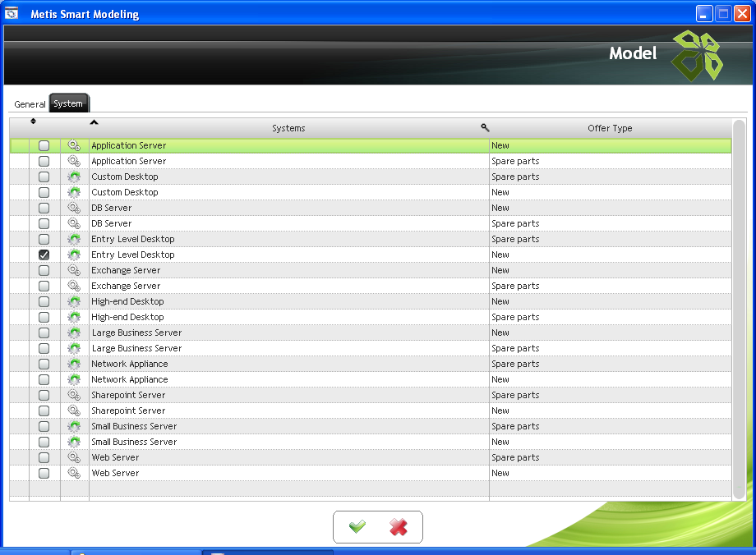
Task: Select "Large Business Server" New row name
Action: coord(137,333)
